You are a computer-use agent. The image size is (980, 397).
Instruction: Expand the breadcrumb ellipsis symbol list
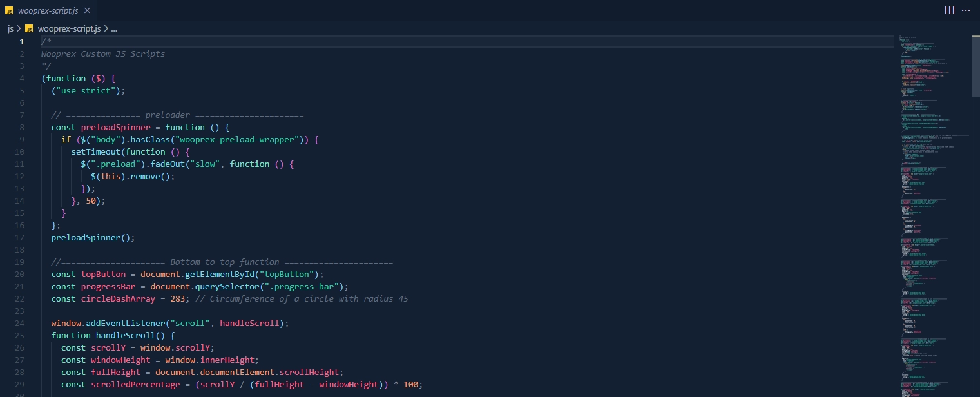tap(114, 29)
